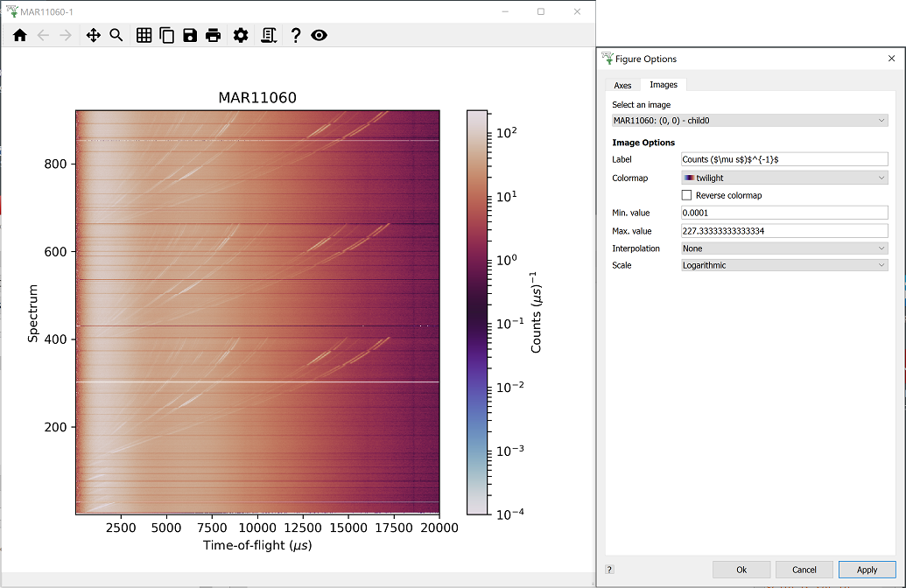Open the Interpolation dropdown set to None
906x588 pixels.
(x=784, y=248)
